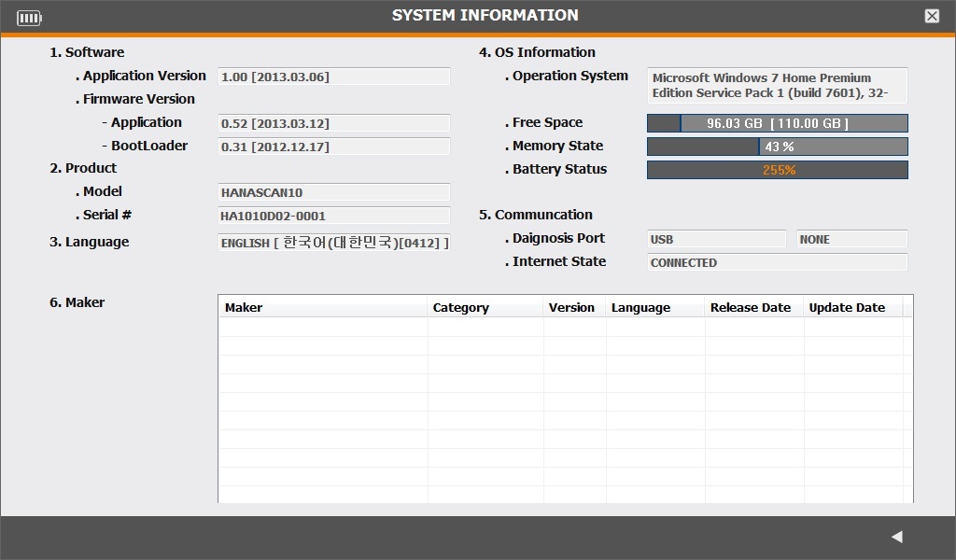Viewport: 956px width, 560px height.
Task: Sort table by Maker column header
Action: (323, 307)
